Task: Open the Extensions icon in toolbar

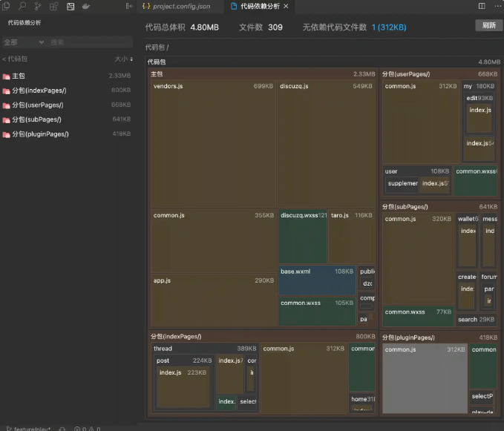Action: 54,6
